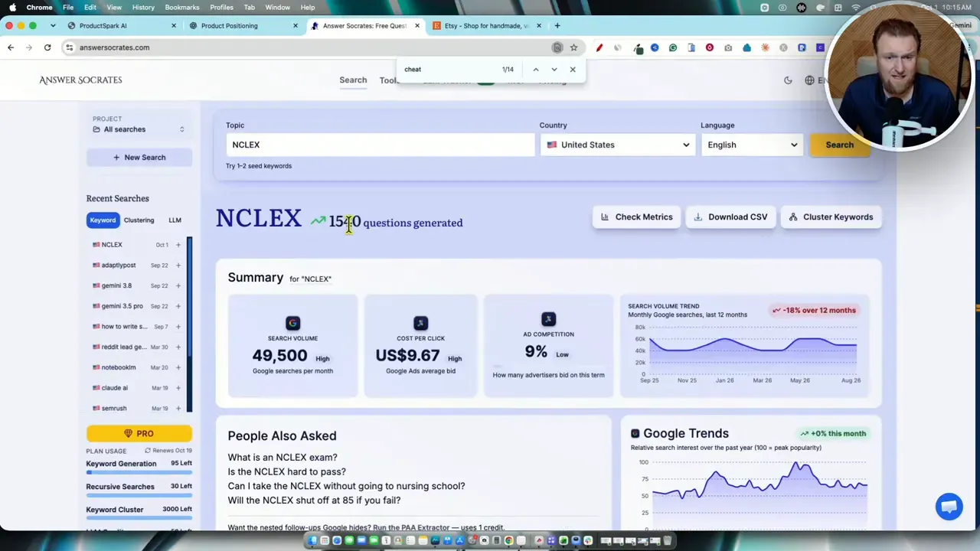View site information icon in address bar
Image resolution: width=980 pixels, height=551 pixels.
pyautogui.click(x=70, y=47)
